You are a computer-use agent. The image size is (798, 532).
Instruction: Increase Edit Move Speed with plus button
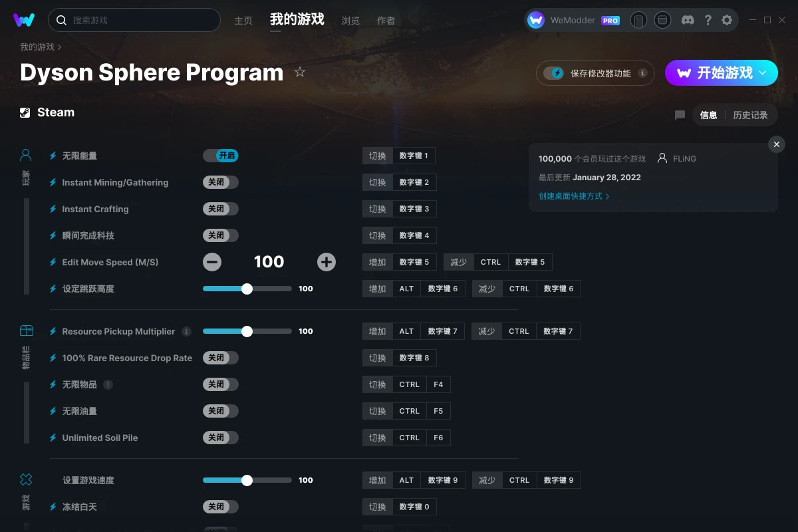click(x=327, y=262)
